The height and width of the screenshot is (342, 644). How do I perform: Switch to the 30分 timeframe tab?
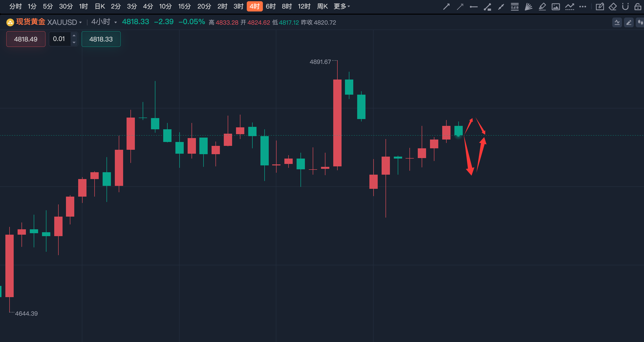click(x=66, y=6)
